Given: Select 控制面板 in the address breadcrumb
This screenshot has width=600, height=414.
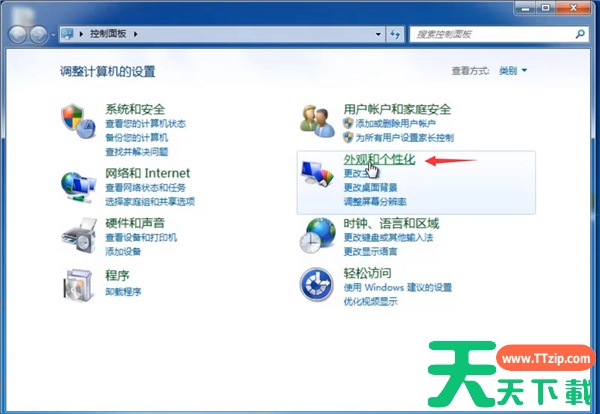Looking at the screenshot, I should pos(108,34).
